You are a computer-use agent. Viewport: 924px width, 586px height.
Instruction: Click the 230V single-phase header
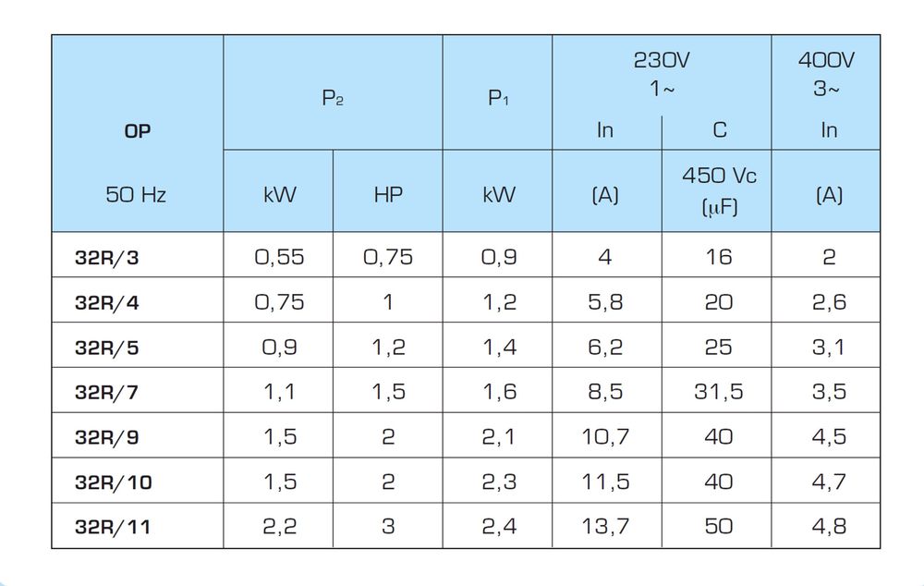pos(662,74)
